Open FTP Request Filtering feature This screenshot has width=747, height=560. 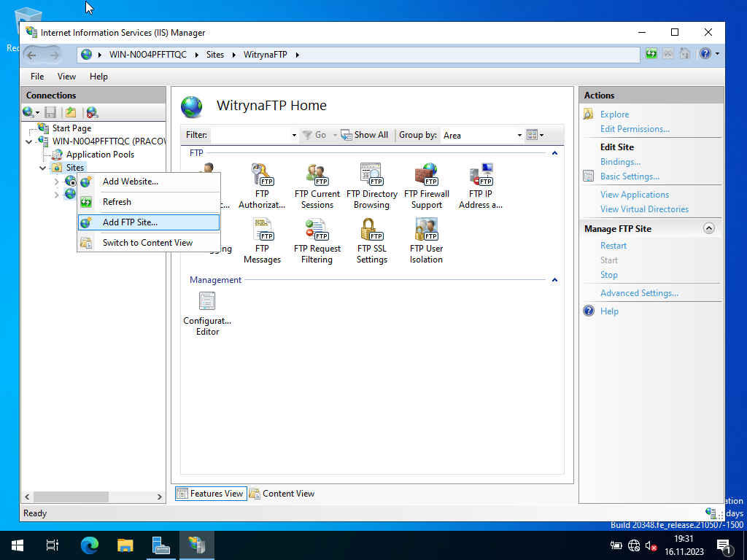(317, 241)
